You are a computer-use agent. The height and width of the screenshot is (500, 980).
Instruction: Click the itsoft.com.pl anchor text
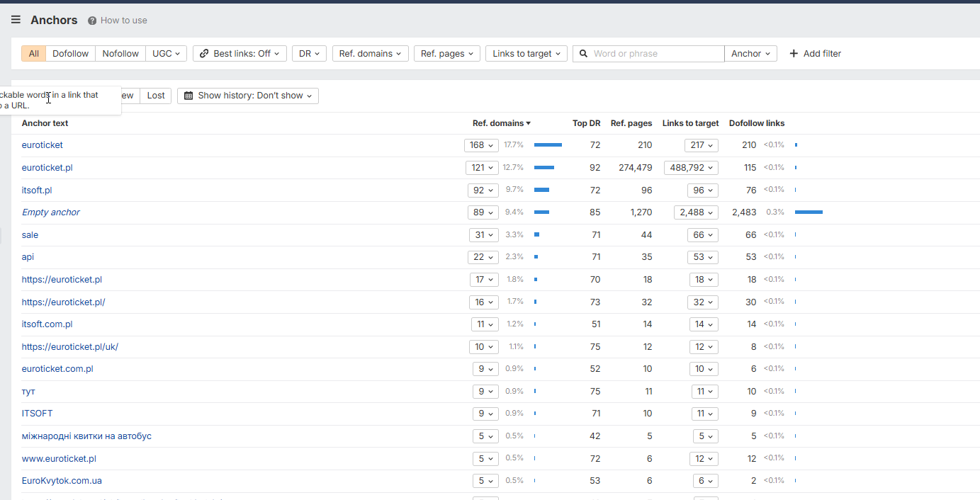tap(47, 324)
